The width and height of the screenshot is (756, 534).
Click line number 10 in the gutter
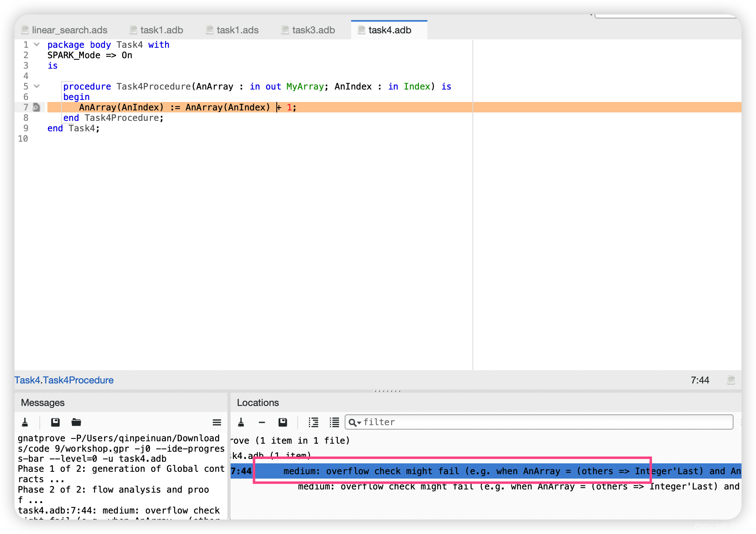(23, 139)
